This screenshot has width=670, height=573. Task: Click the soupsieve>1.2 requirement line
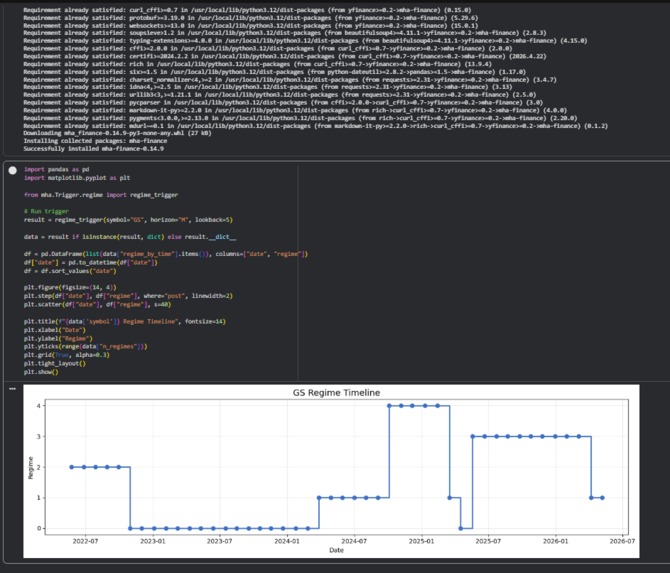[285, 33]
